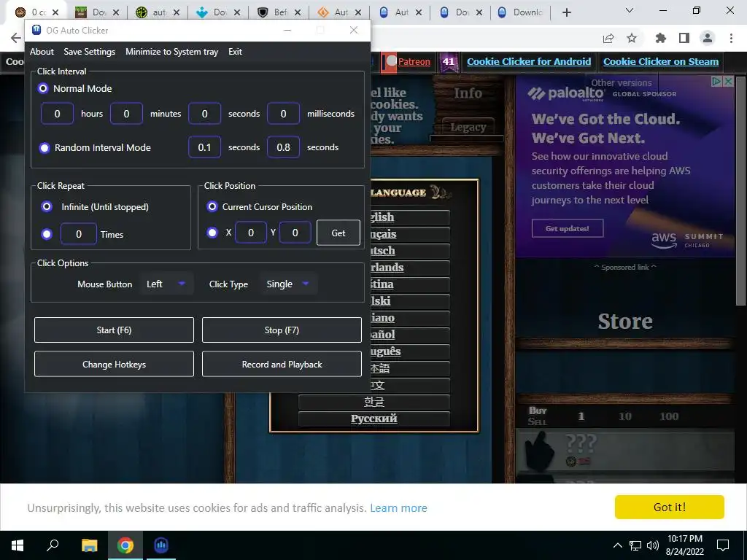This screenshot has width=747, height=560.
Task: Toggle Chrome side panel icon
Action: [684, 38]
